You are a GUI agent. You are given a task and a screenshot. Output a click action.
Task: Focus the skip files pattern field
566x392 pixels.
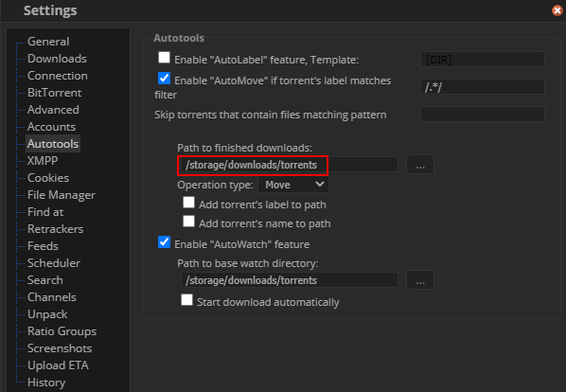pos(483,114)
